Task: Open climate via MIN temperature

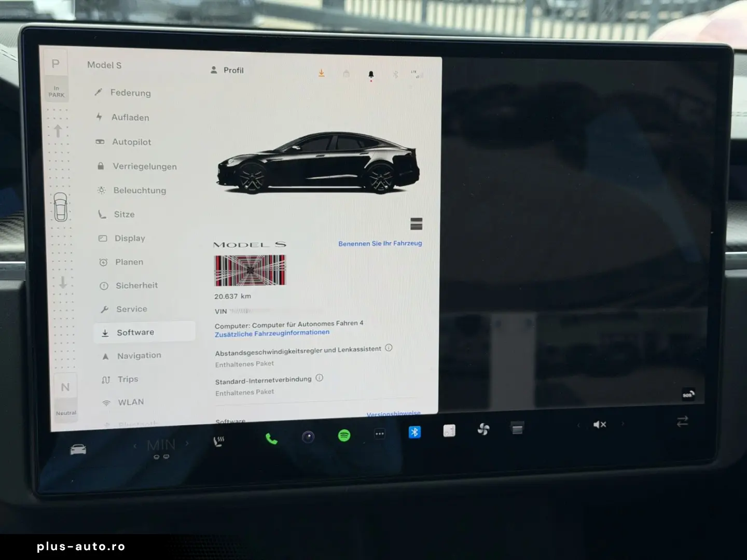Action: click(161, 445)
